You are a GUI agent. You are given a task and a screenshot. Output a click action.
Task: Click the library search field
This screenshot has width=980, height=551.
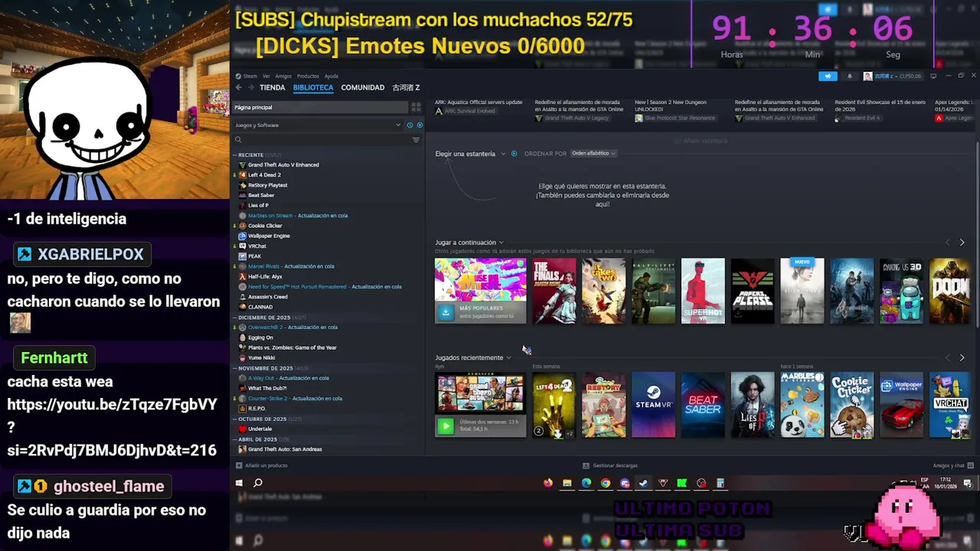pyautogui.click(x=322, y=140)
